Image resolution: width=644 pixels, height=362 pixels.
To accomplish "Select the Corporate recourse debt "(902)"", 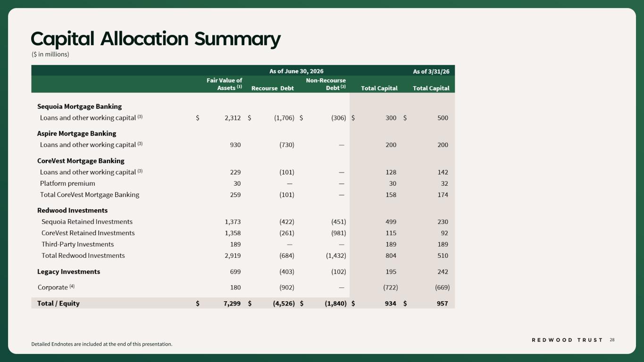I will [x=287, y=287].
